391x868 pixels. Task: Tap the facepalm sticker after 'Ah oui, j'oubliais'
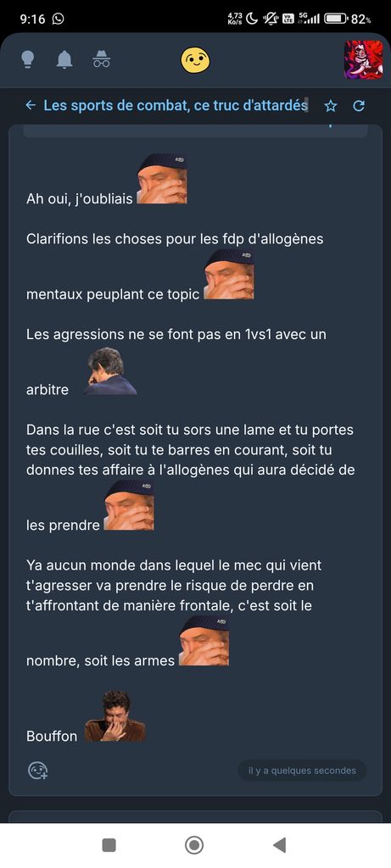162,179
